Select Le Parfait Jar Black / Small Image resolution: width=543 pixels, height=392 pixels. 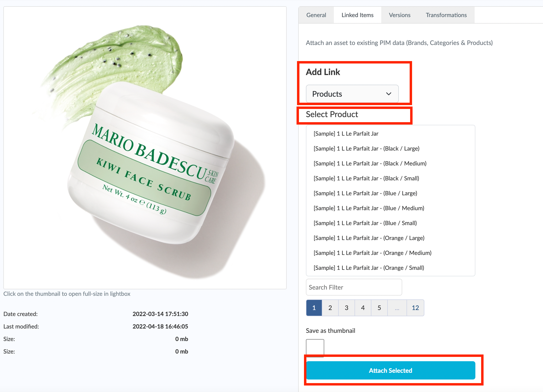point(366,178)
